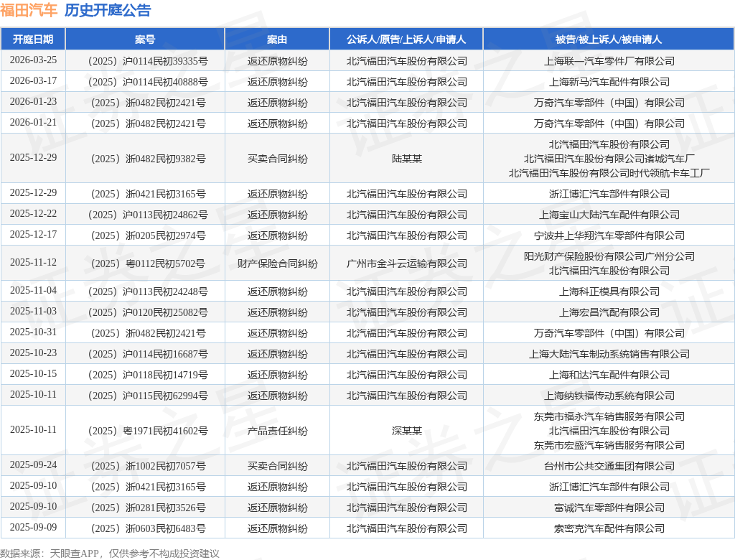Click date cell 2025-12-17
This screenshot has width=735, height=560.
click(33, 234)
